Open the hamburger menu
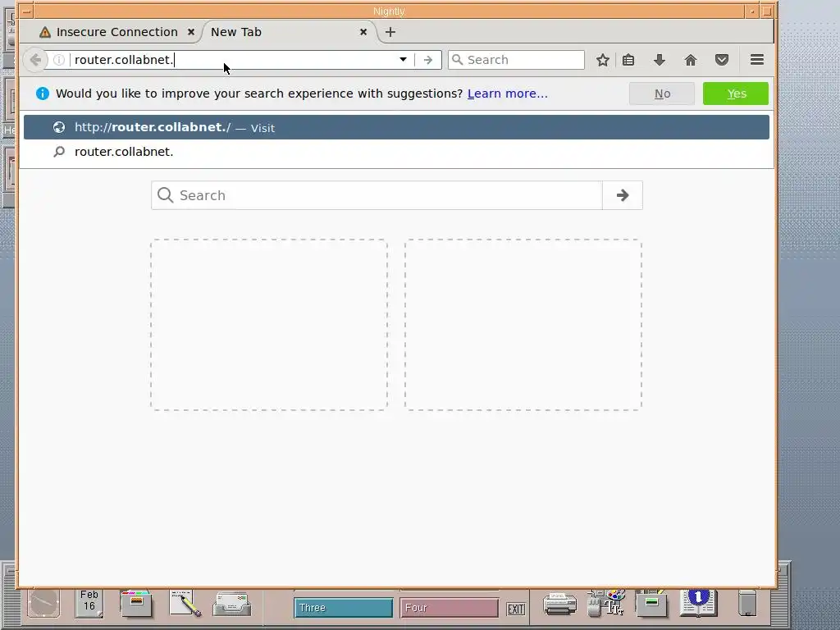This screenshot has width=840, height=630. 757,59
